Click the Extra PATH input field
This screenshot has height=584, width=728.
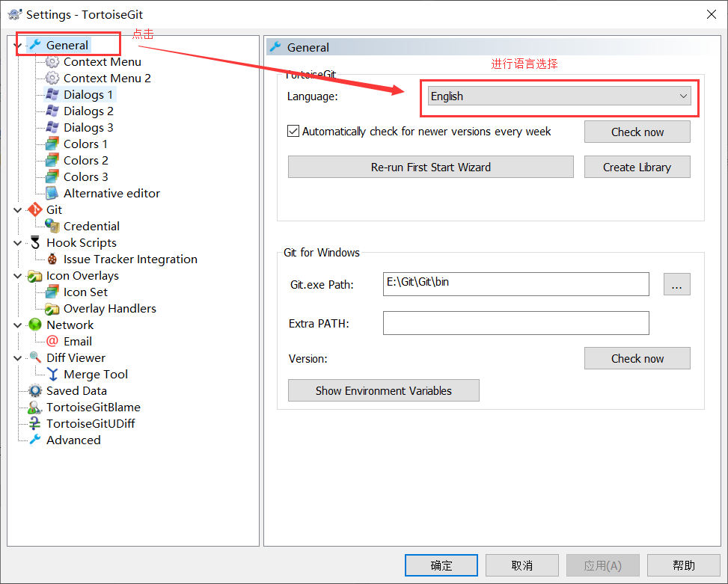tap(516, 323)
